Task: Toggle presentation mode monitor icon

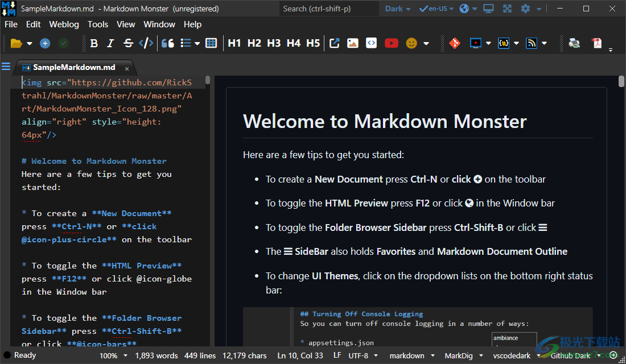Action: coord(489,9)
